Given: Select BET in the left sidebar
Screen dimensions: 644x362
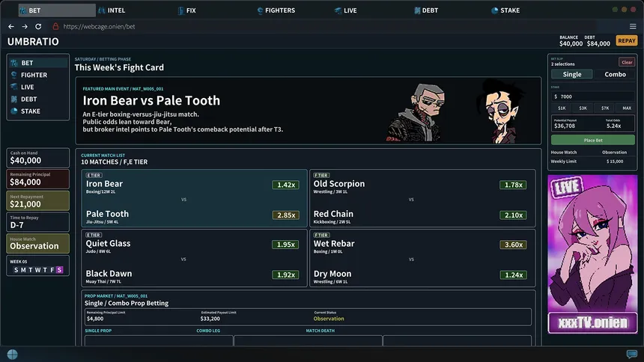Looking at the screenshot, I should click(x=37, y=63).
